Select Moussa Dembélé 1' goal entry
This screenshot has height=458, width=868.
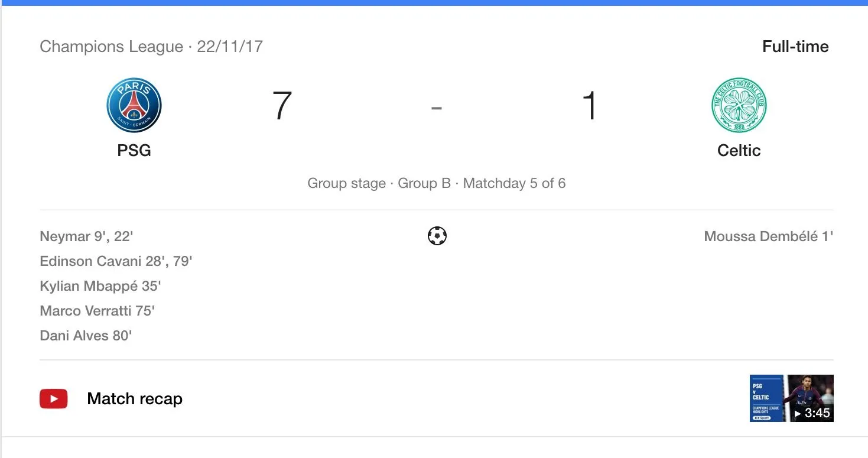coord(768,236)
